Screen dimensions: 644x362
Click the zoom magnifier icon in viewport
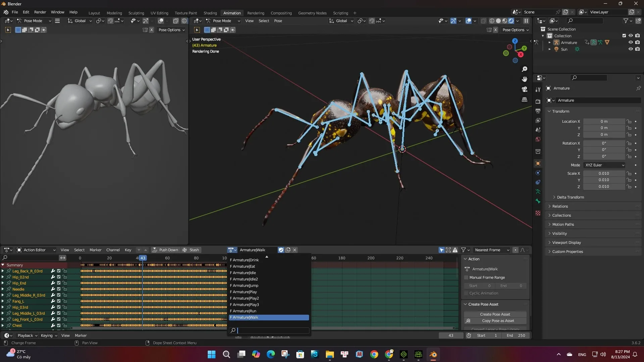coord(525,69)
